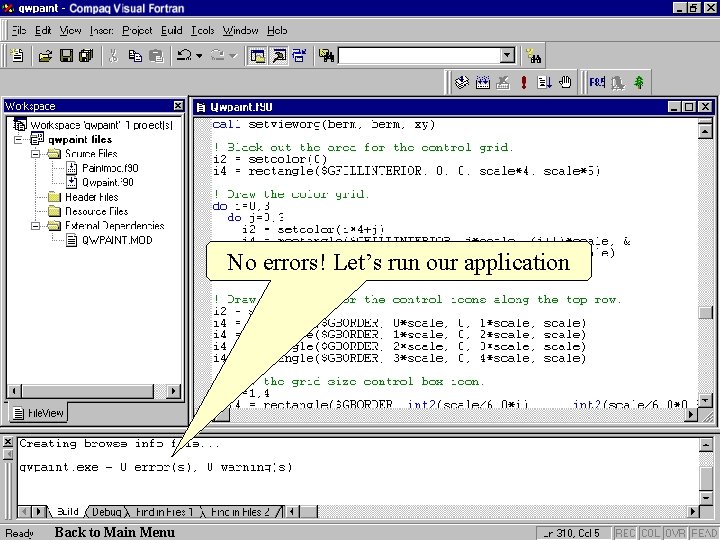This screenshot has width=720, height=540.
Task: Click the New Text File icon
Action: [x=17, y=56]
